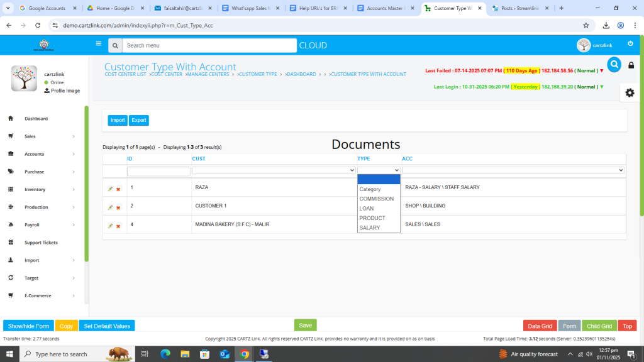The height and width of the screenshot is (362, 644).
Task: Click the ID filter input field
Action: (158, 171)
